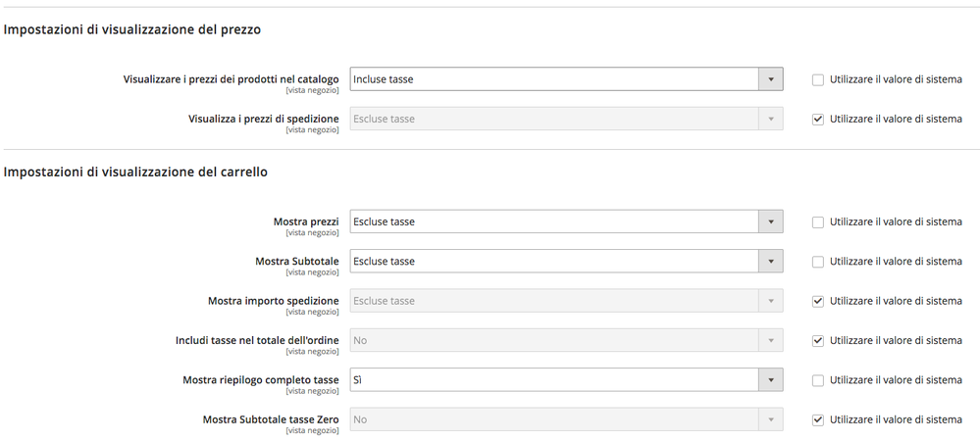Viewport: 980px width, 442px height.
Task: Enable system value for catalog product prices
Action: tap(817, 79)
